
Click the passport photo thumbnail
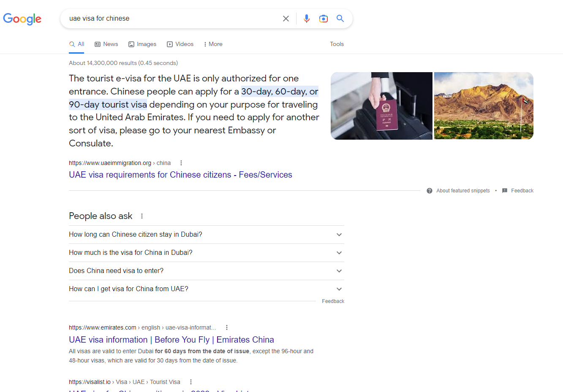381,105
